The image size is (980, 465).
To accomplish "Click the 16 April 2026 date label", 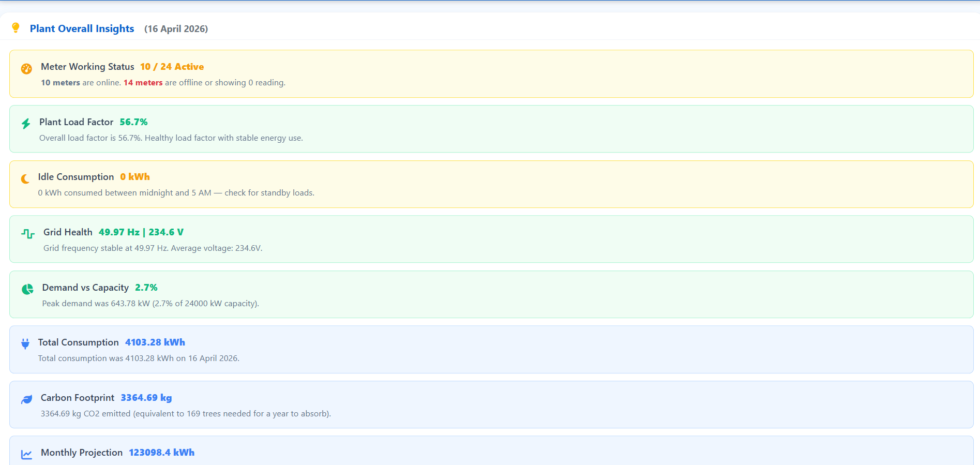I will click(x=176, y=29).
